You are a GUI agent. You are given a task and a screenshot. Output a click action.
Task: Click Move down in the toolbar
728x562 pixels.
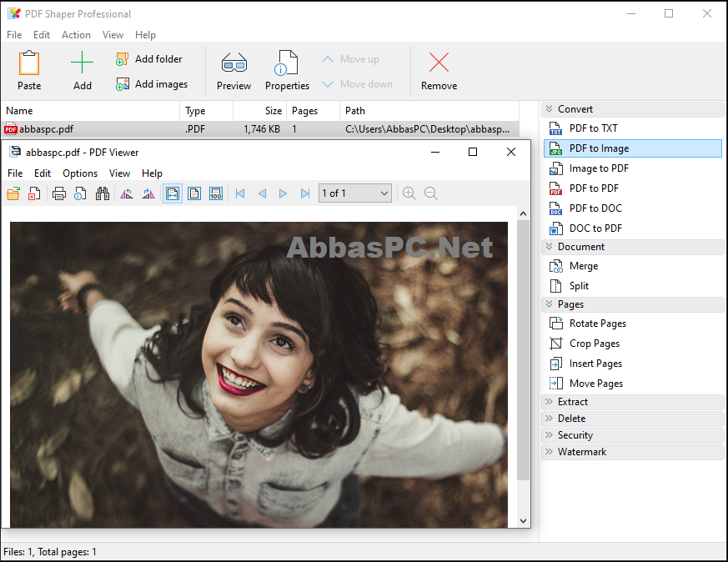point(357,84)
